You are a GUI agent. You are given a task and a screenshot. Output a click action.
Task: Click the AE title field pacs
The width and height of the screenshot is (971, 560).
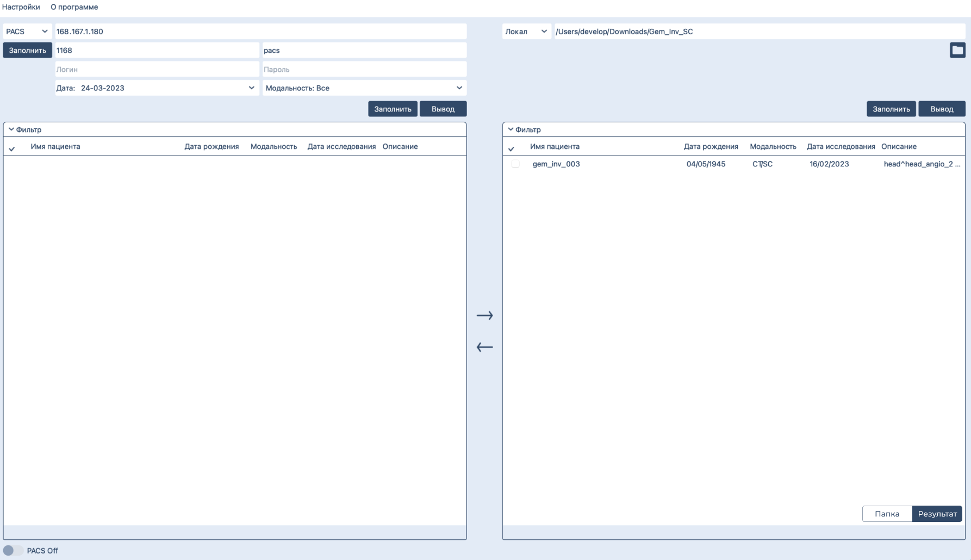(364, 50)
